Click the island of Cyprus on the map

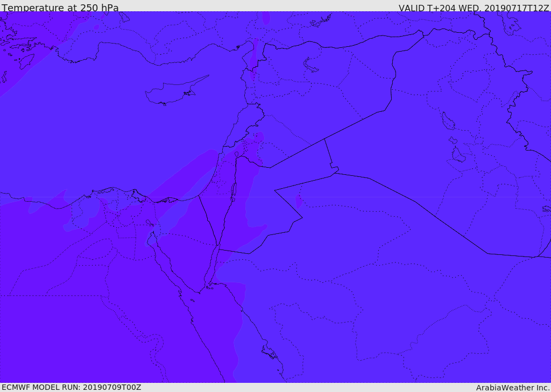click(x=175, y=91)
